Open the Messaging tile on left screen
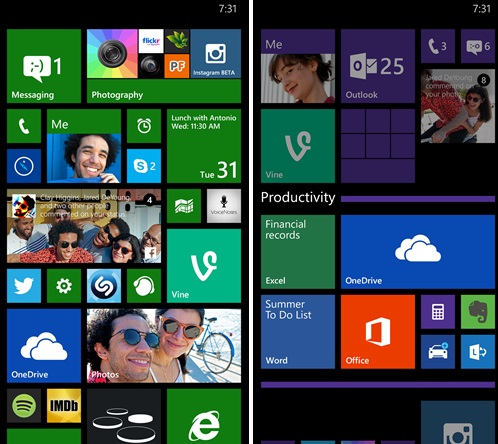498x444 pixels. click(x=44, y=66)
